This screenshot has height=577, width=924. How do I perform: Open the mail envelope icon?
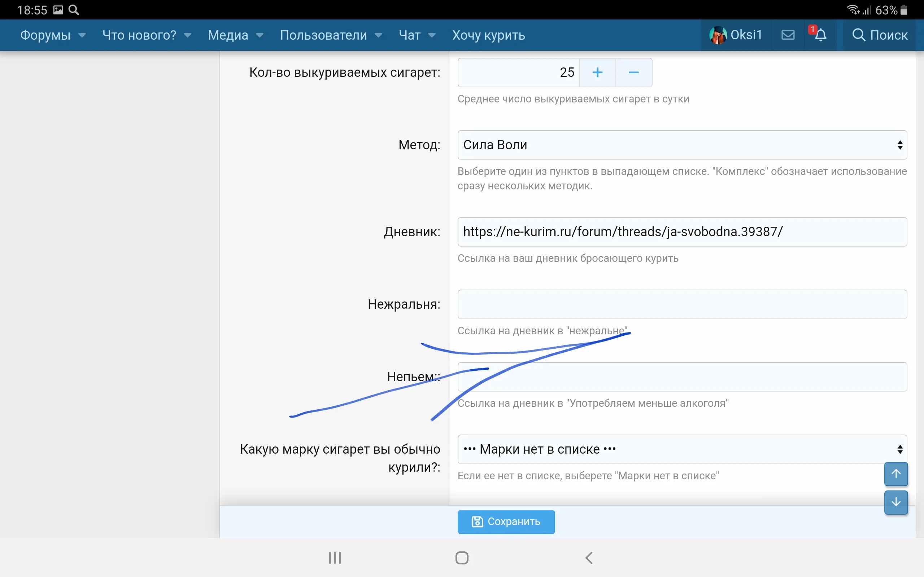click(x=787, y=35)
